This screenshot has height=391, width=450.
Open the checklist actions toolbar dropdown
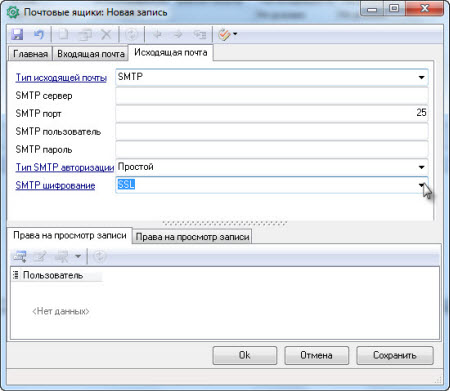[228, 34]
